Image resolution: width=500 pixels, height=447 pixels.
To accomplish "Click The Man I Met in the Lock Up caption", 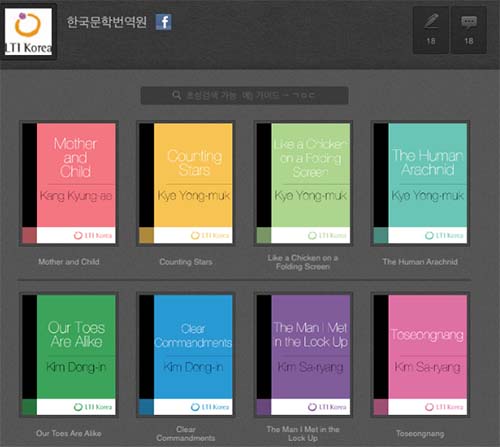I will (x=303, y=434).
